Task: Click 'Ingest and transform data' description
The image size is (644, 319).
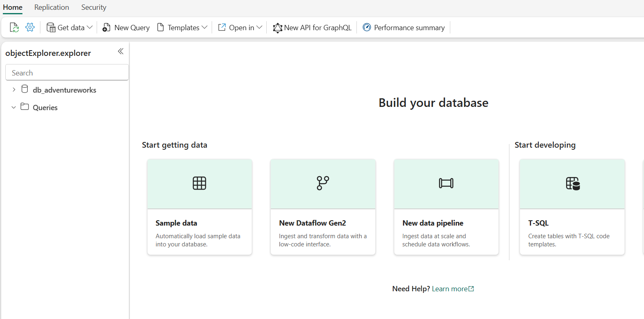Action: 323,240
